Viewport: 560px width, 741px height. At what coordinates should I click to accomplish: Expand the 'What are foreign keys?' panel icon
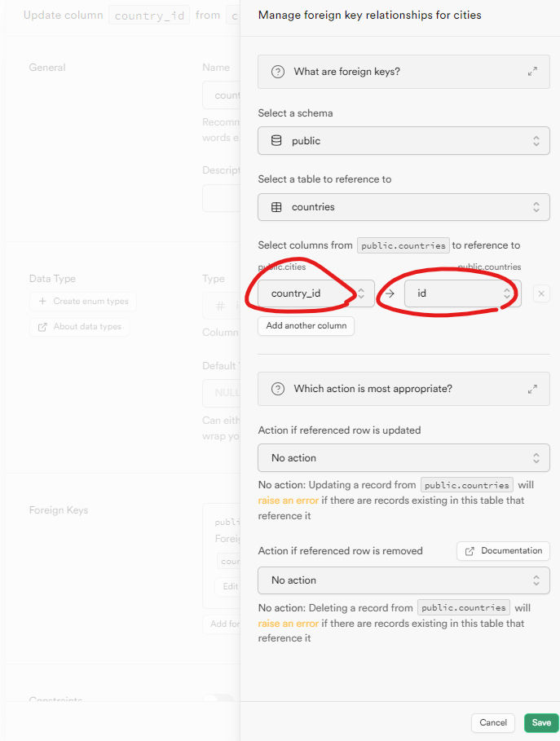click(532, 72)
